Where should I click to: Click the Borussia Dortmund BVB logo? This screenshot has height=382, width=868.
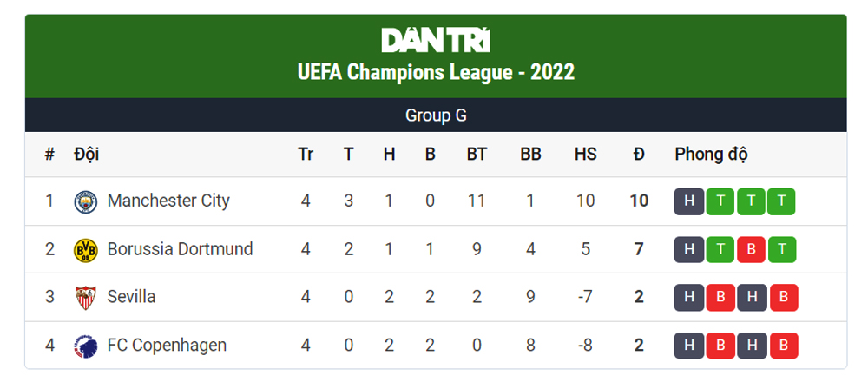pos(86,250)
